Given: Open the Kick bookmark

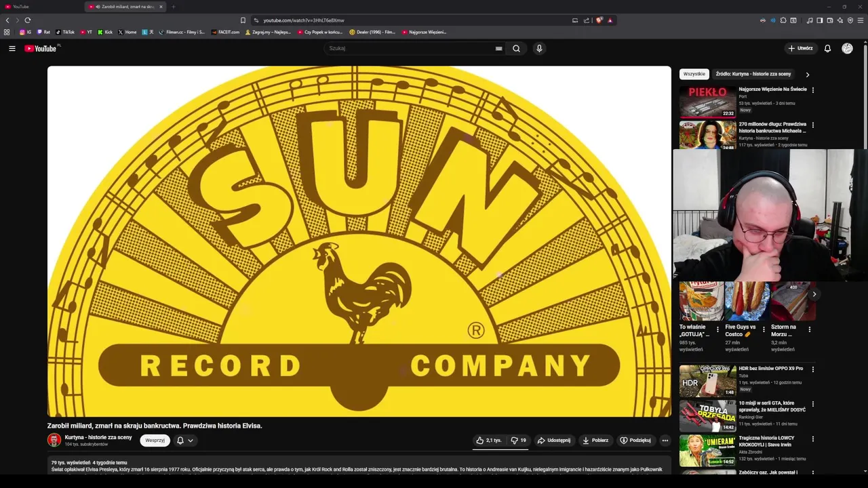Looking at the screenshot, I should 105,32.
